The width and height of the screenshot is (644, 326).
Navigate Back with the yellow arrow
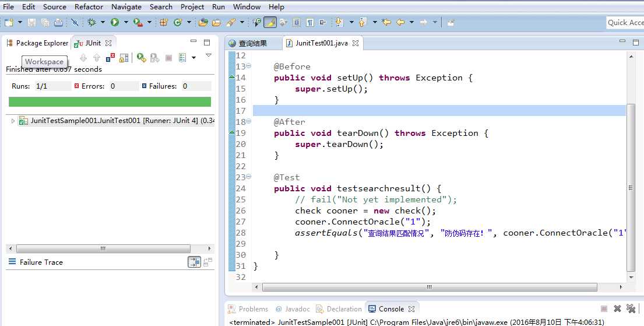pos(400,23)
